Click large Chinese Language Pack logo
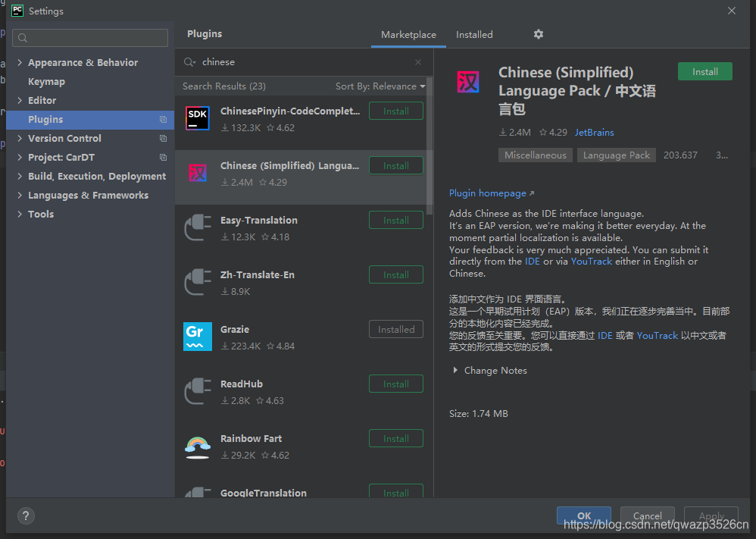756x539 pixels. 468,82
